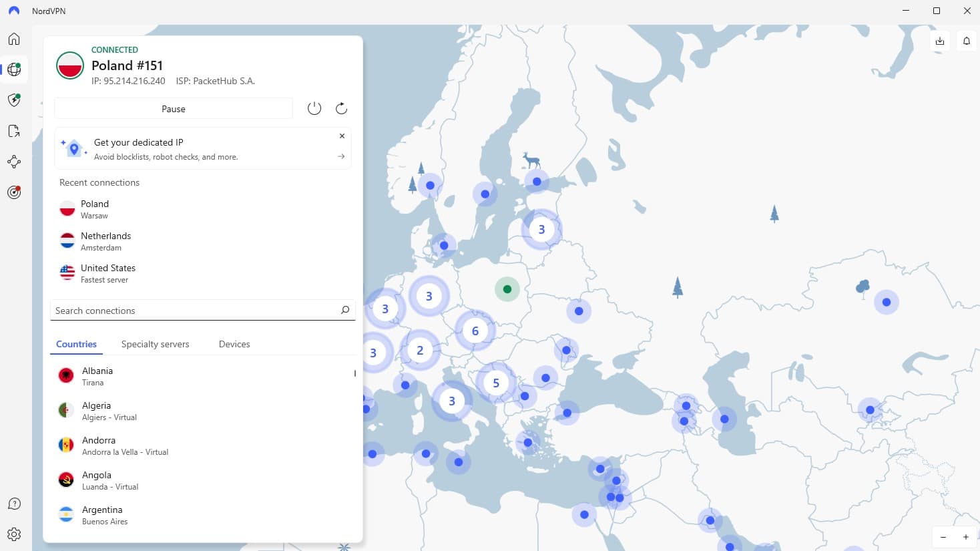This screenshot has width=980, height=551.
Task: Click the NordVPN logo in title bar
Action: pyautogui.click(x=14, y=11)
